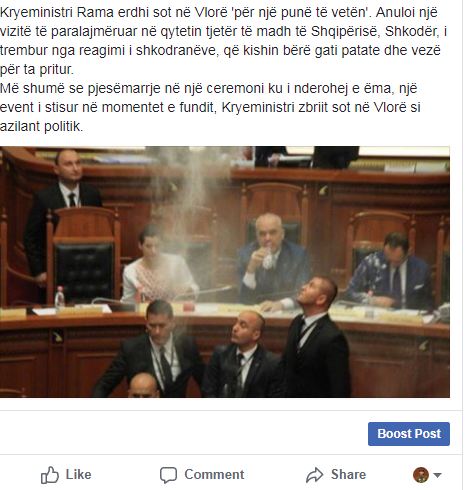
Task: Click the word Like
Action: pos(78,474)
